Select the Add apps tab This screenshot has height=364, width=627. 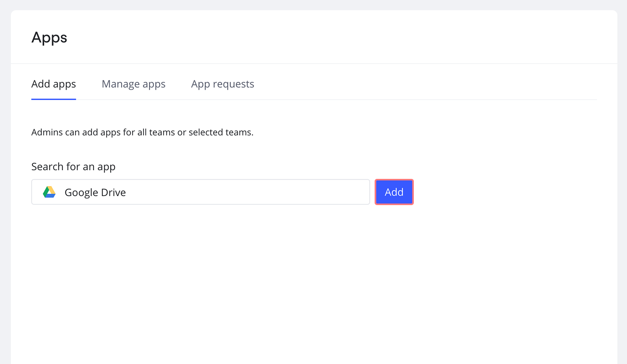point(53,84)
